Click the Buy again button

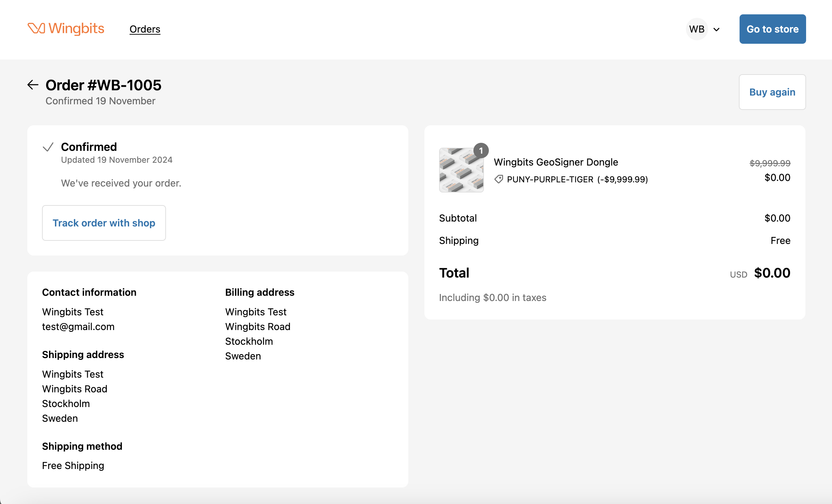(x=772, y=92)
